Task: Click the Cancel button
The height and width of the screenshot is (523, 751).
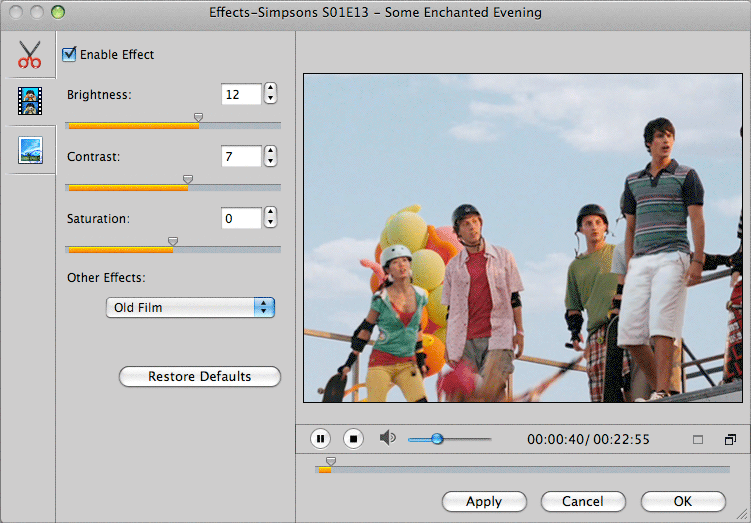Action: coord(583,501)
